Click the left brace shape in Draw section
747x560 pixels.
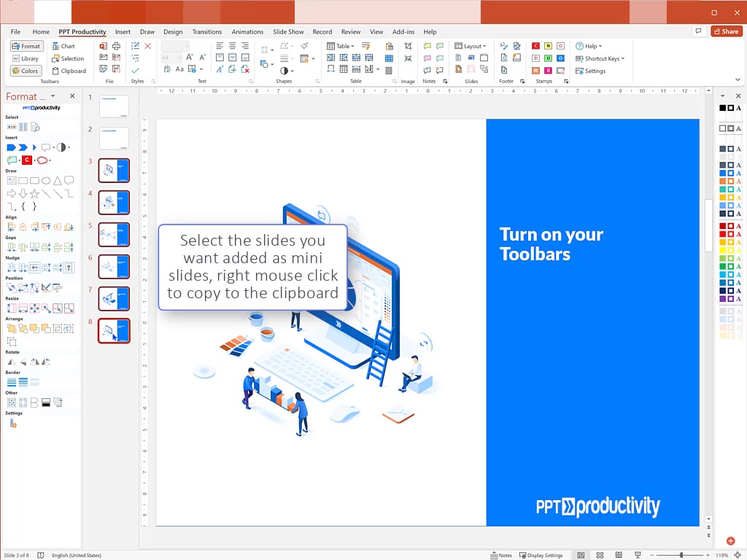(23, 206)
